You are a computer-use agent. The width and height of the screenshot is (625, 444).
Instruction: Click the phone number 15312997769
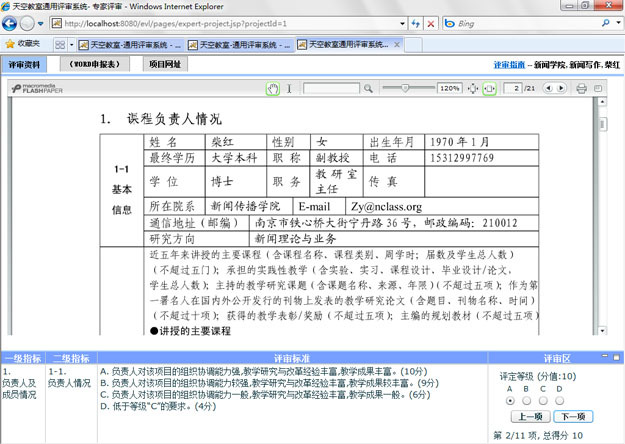pyautogui.click(x=462, y=158)
